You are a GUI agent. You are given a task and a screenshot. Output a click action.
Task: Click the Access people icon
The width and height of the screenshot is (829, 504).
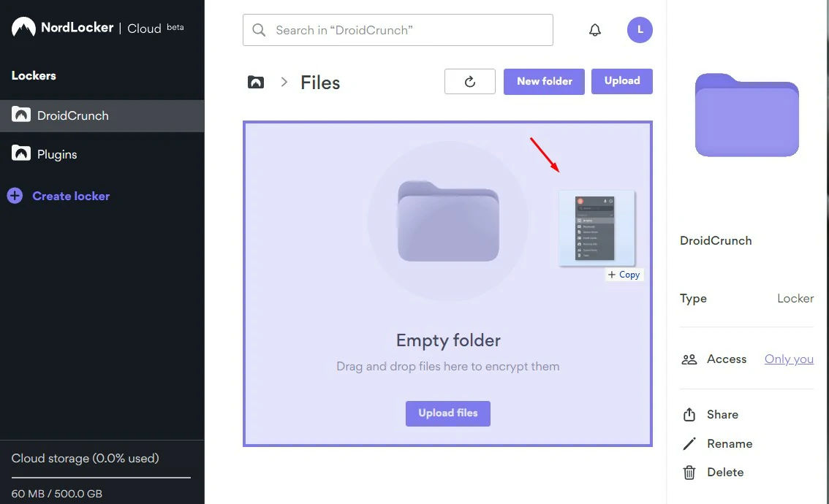[x=689, y=359]
